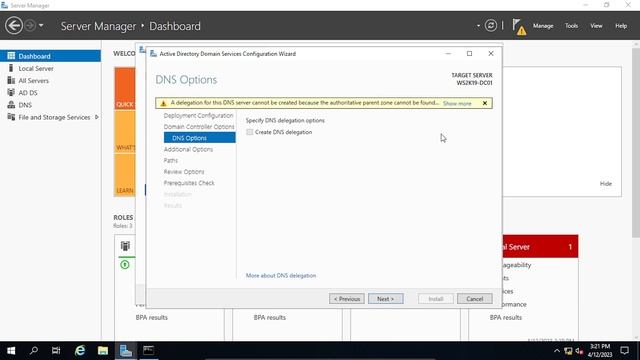Open the View menu

tap(596, 26)
